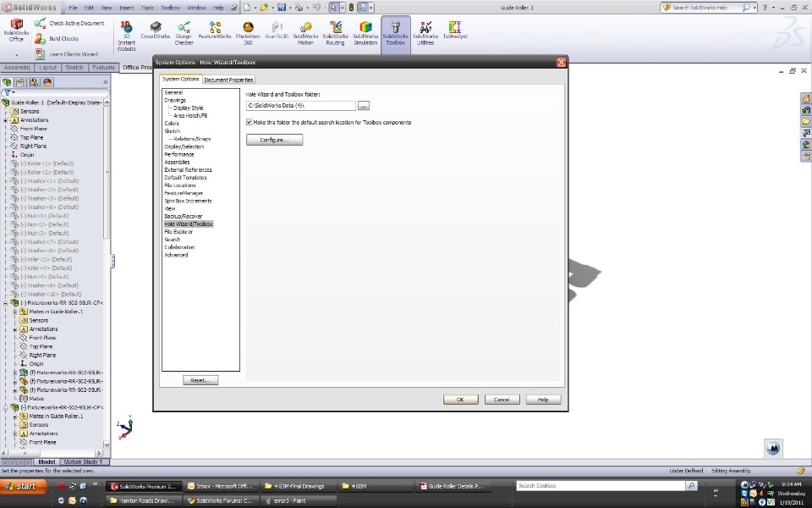This screenshot has width=812, height=508.
Task: Click the Help button in the dialog
Action: point(543,400)
